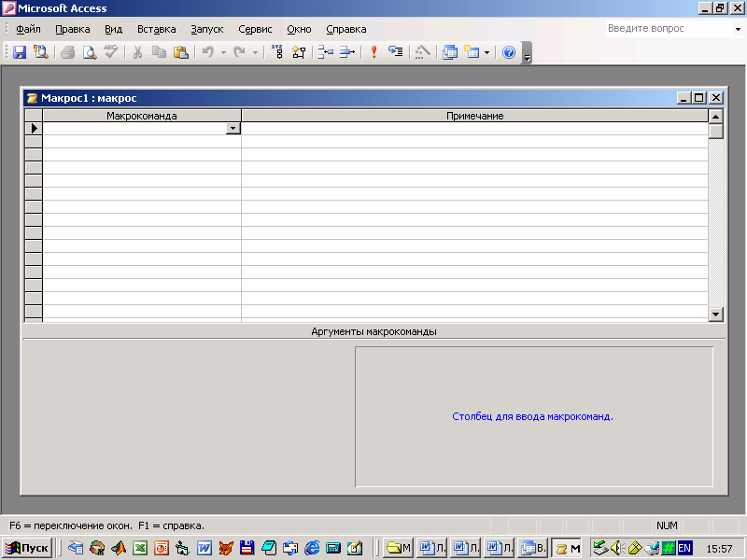Open the New Object dropdown arrow
Screen dimensions: 747x560
click(x=486, y=52)
